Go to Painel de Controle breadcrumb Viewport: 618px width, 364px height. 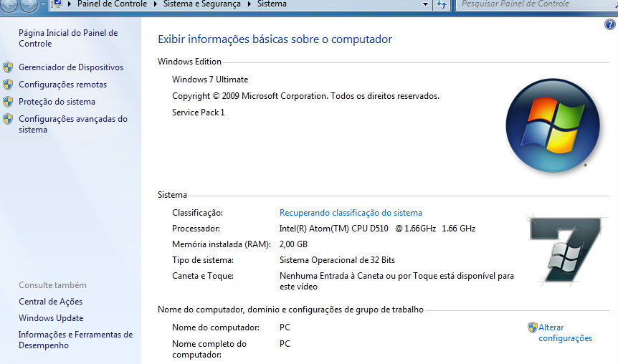(112, 4)
